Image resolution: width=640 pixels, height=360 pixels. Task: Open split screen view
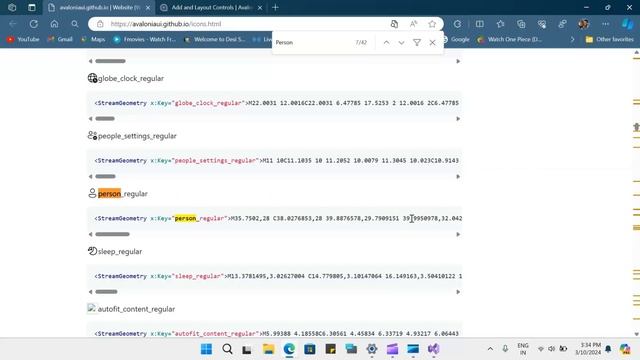coord(480,24)
